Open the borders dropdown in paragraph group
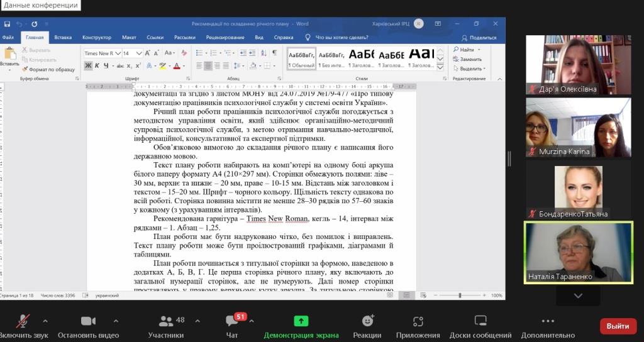644x342 pixels. click(274, 65)
